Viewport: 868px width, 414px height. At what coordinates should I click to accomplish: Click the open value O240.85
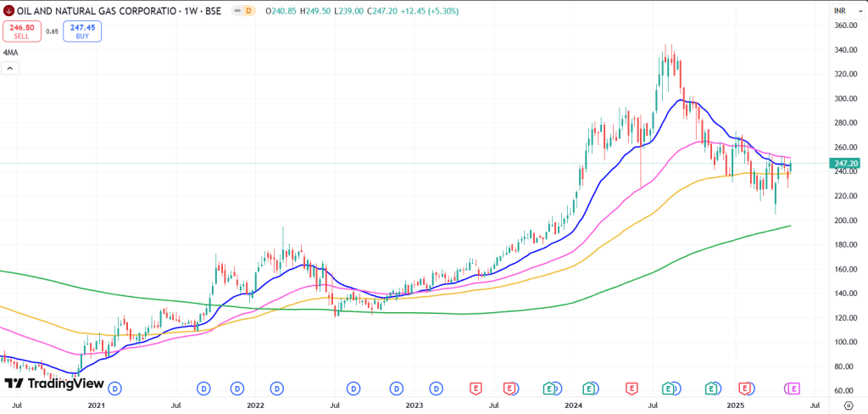pos(281,11)
